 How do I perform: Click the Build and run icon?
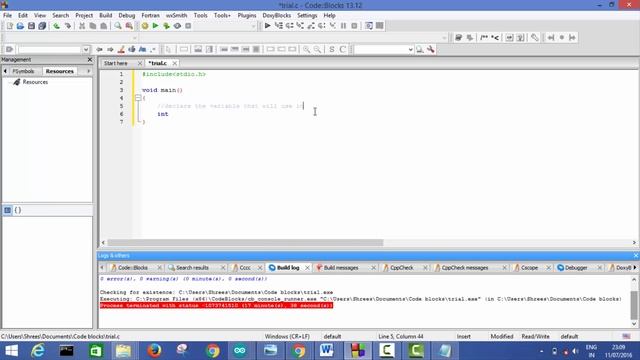166,26
